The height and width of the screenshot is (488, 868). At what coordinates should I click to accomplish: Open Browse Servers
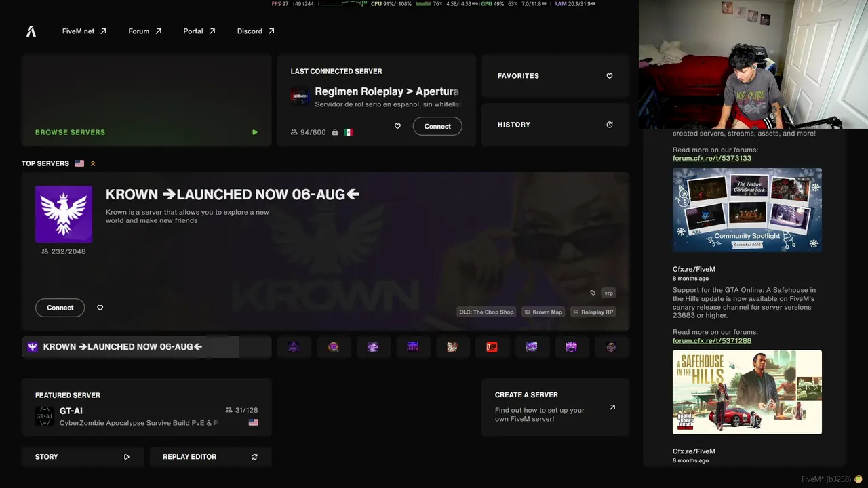[x=146, y=100]
